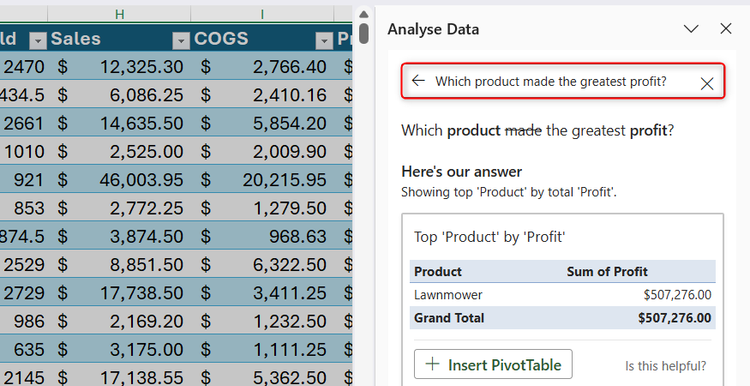Click the back arrow in the query box

pyautogui.click(x=418, y=80)
